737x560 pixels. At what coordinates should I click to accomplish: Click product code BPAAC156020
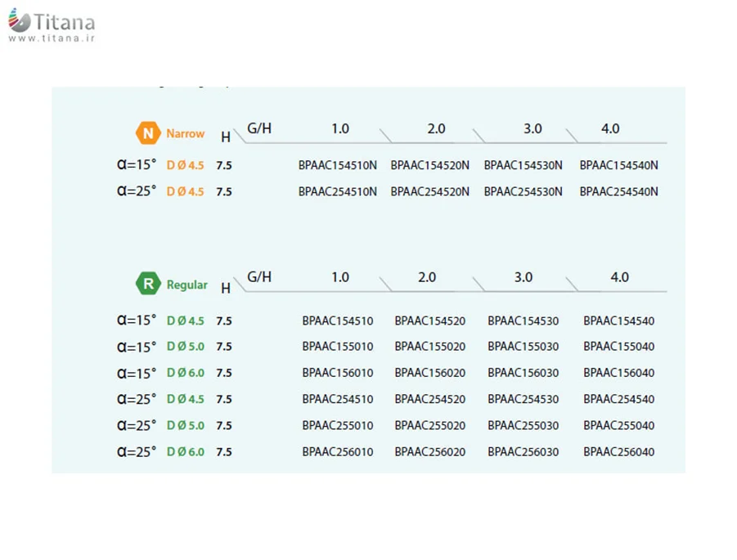(430, 373)
